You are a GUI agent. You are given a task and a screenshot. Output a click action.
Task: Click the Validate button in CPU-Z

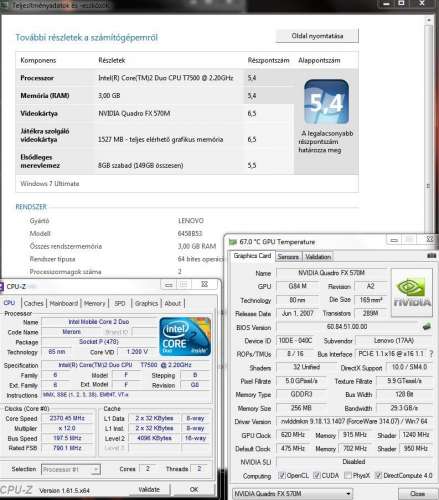149,489
